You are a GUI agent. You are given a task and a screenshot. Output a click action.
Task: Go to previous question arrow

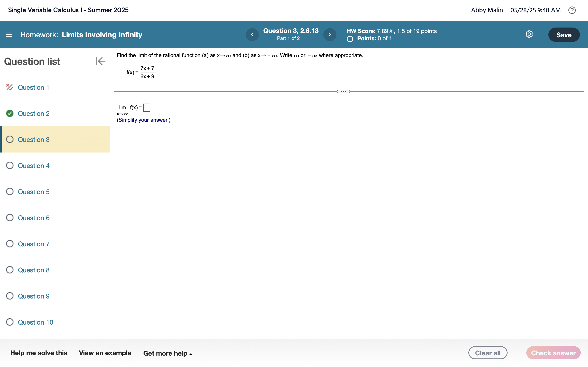pos(252,35)
